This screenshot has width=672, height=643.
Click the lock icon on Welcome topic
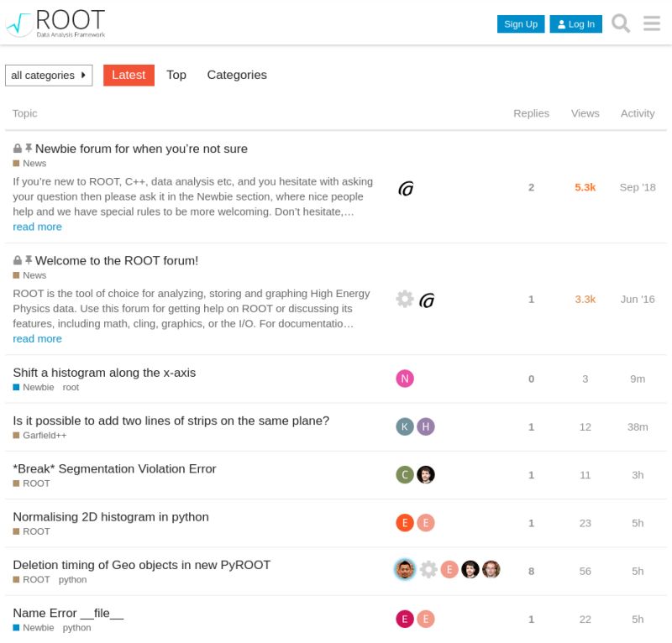coord(16,260)
